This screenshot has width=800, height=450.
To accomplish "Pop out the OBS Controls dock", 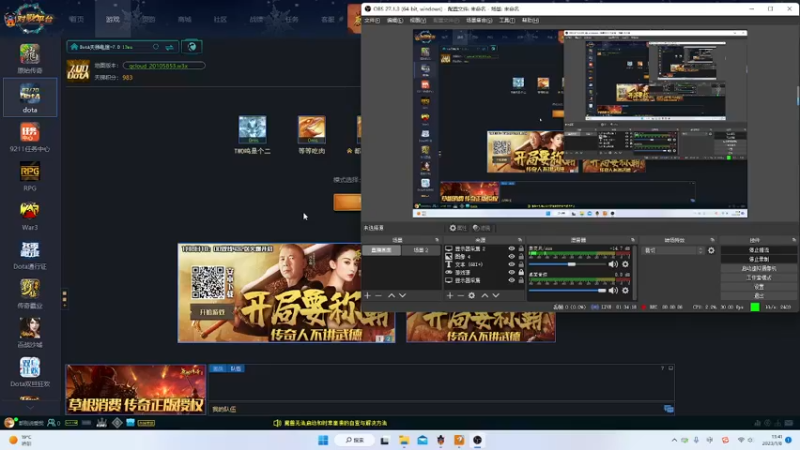I will (794, 240).
